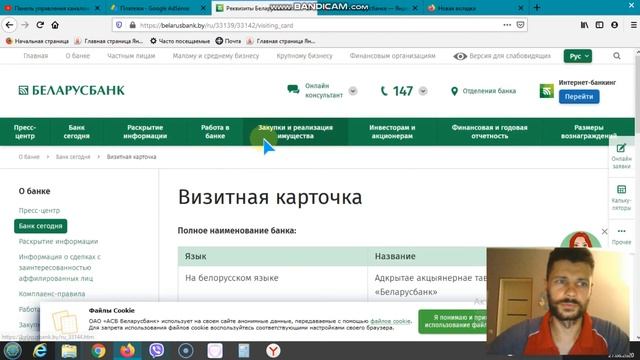Expand the dropdown arrow next to 147

pos(423,91)
